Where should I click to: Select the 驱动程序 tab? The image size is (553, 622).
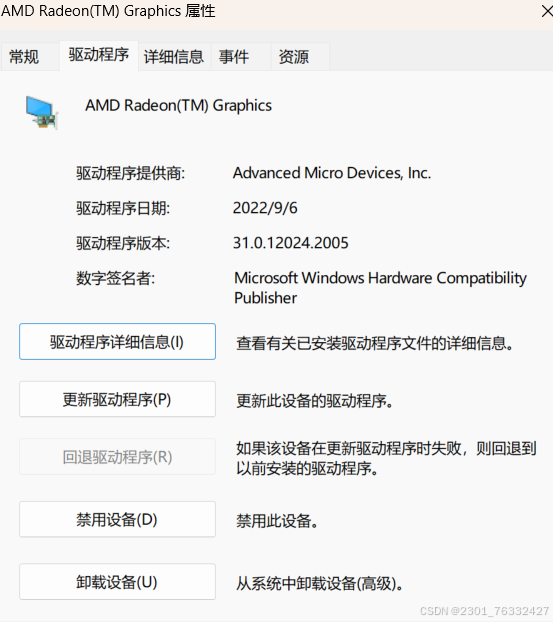pos(99,55)
